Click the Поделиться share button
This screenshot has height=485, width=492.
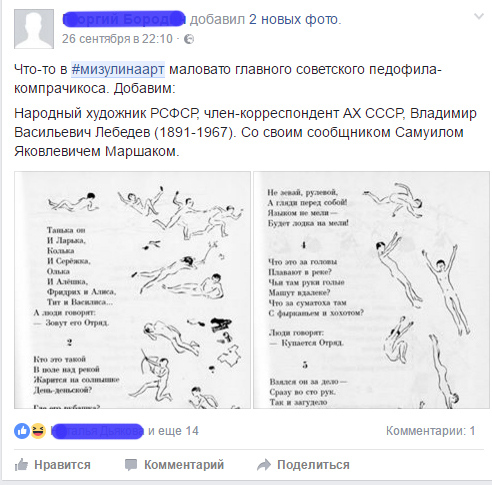click(x=313, y=465)
